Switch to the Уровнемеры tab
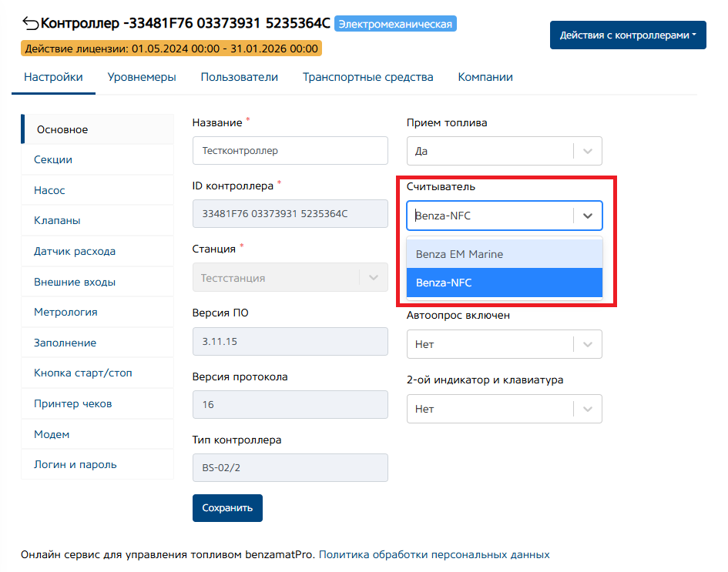 click(142, 77)
